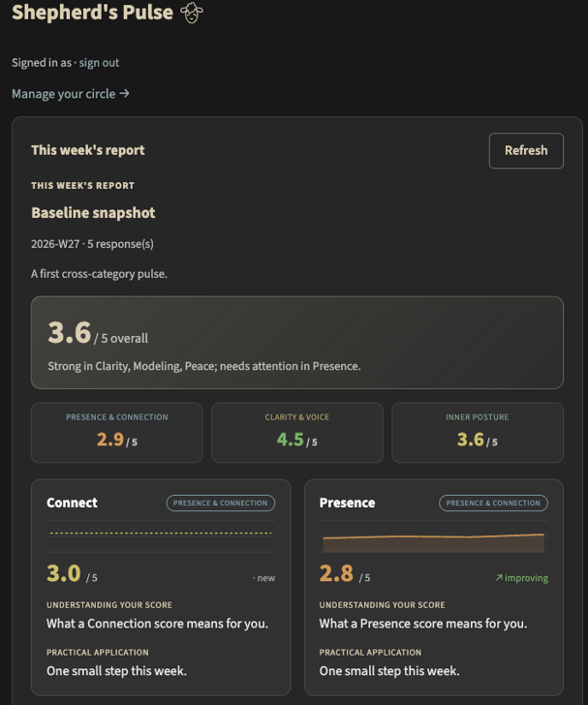This screenshot has height=705, width=588.
Task: Click the Baseline snapshot heading
Action: tap(93, 213)
